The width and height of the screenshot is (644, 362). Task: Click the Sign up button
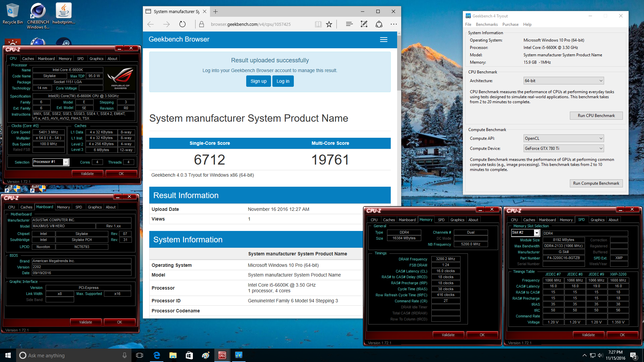[258, 81]
